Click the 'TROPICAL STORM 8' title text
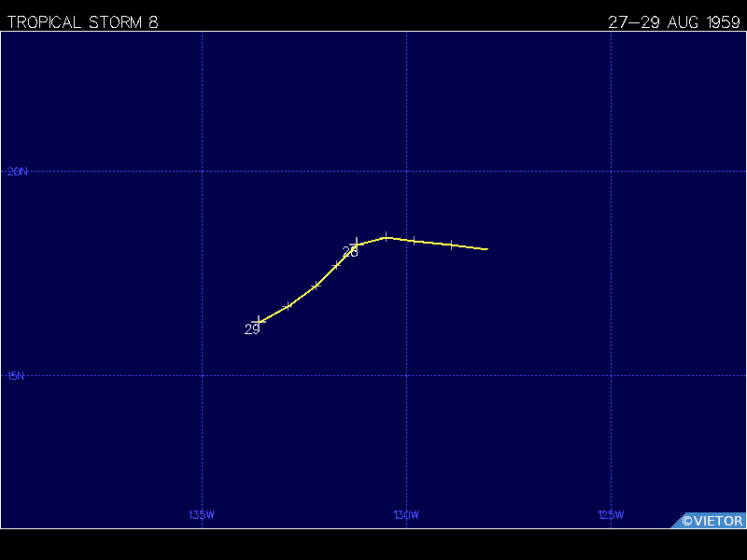The height and width of the screenshot is (560, 747). 82,21
